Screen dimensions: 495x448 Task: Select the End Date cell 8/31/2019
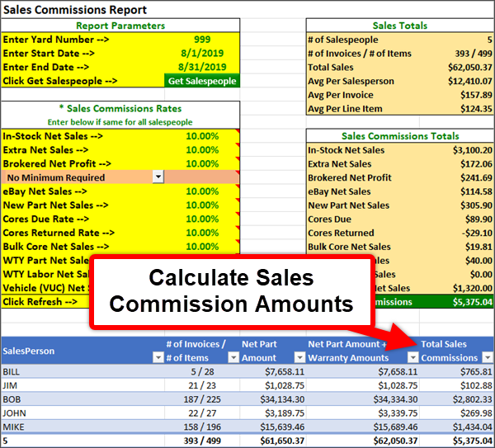pyautogui.click(x=202, y=67)
